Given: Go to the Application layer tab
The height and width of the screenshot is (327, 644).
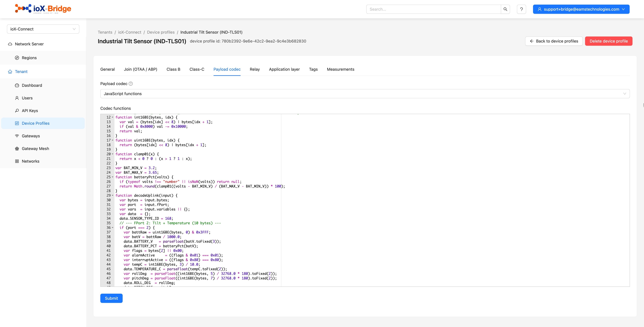Looking at the screenshot, I should point(284,69).
